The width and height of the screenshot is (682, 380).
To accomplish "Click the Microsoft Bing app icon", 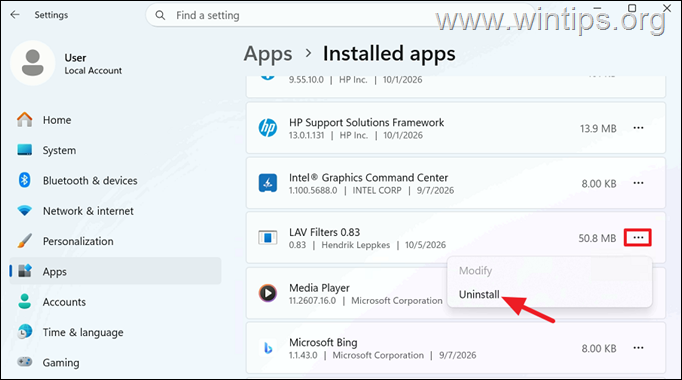I will point(268,348).
